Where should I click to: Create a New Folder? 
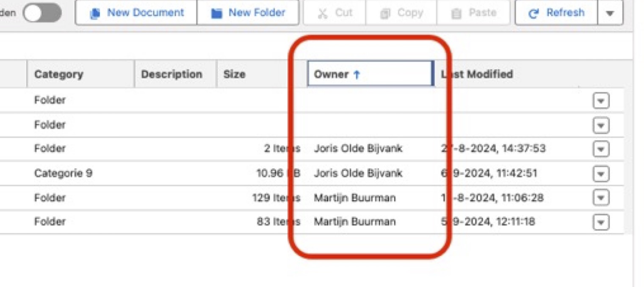click(248, 13)
